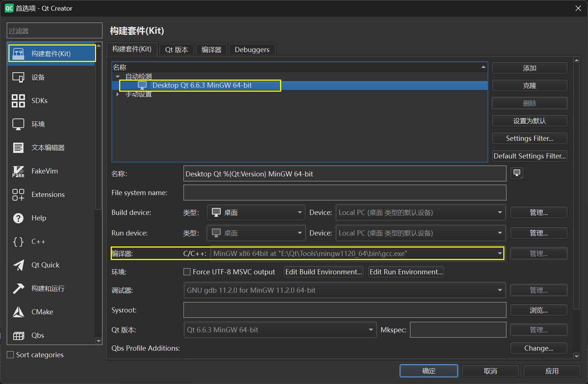Image resolution: width=588 pixels, height=384 pixels.
Task: Confirm with the 确定 button
Action: (429, 371)
